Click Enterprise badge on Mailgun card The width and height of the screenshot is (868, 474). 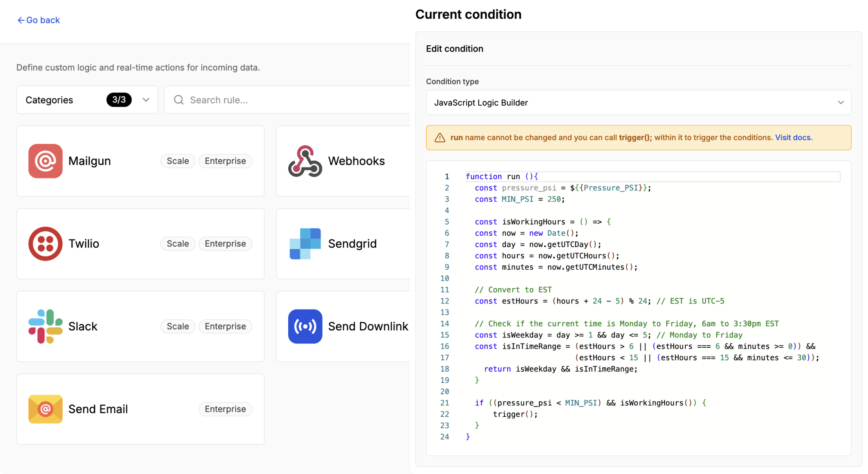(225, 161)
